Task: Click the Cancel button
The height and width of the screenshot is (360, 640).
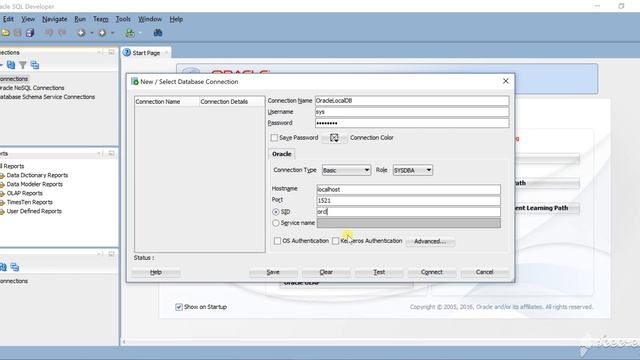Action: [484, 272]
